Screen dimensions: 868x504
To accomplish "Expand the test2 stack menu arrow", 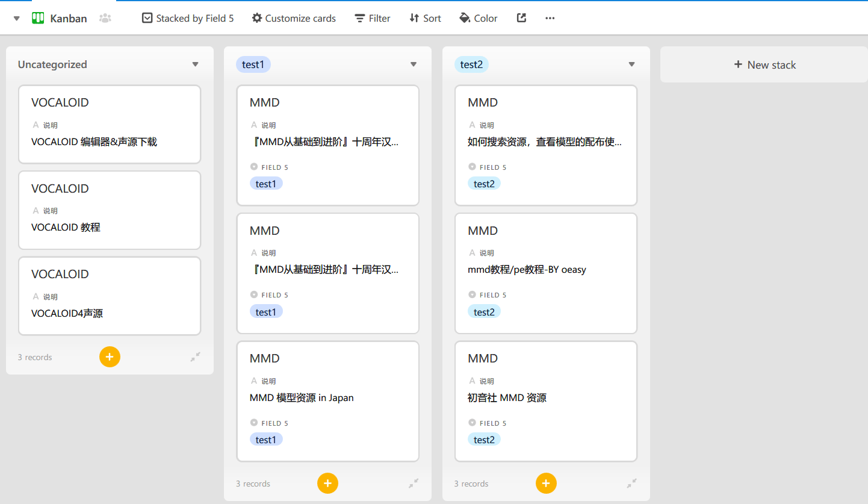I will (x=631, y=64).
